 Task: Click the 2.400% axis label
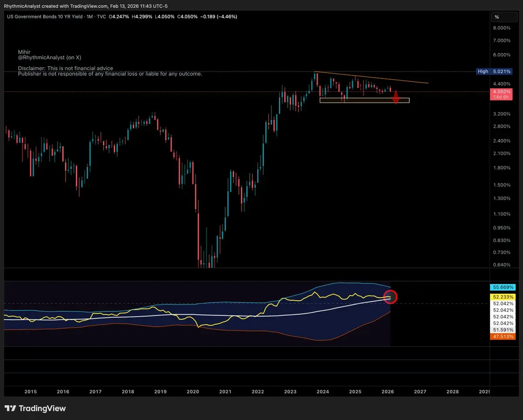point(502,141)
